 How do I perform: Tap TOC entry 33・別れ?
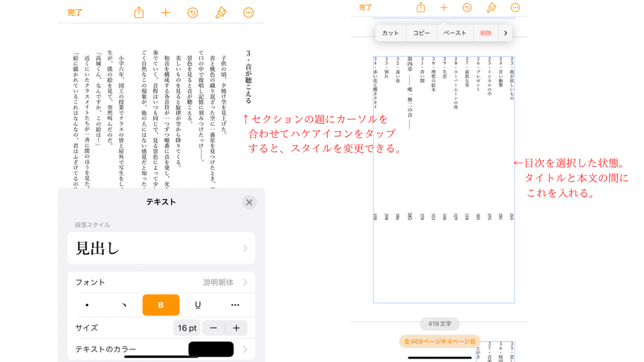coord(386,67)
